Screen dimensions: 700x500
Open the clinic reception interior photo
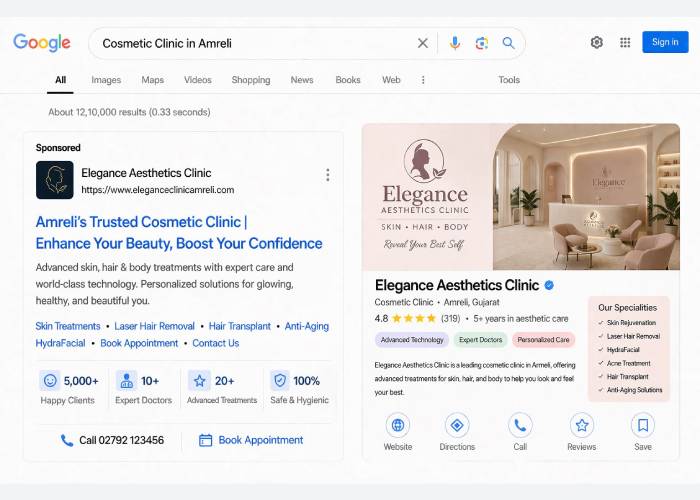click(586, 196)
